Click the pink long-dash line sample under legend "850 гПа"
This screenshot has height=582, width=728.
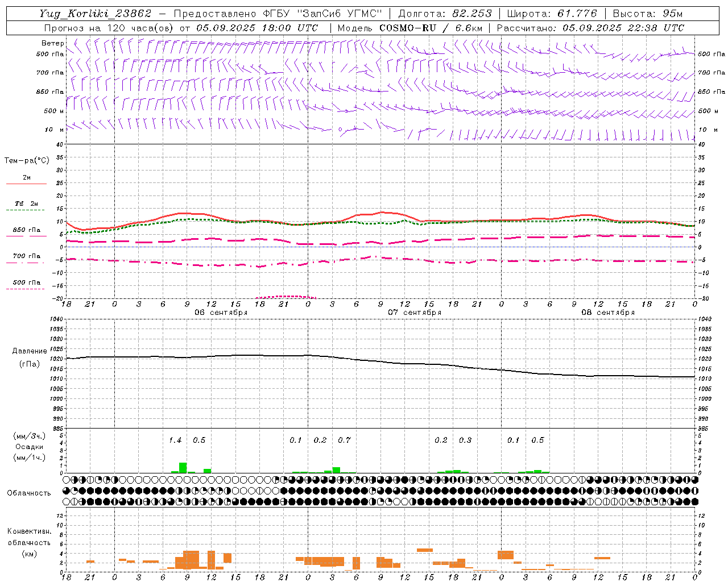point(26,236)
